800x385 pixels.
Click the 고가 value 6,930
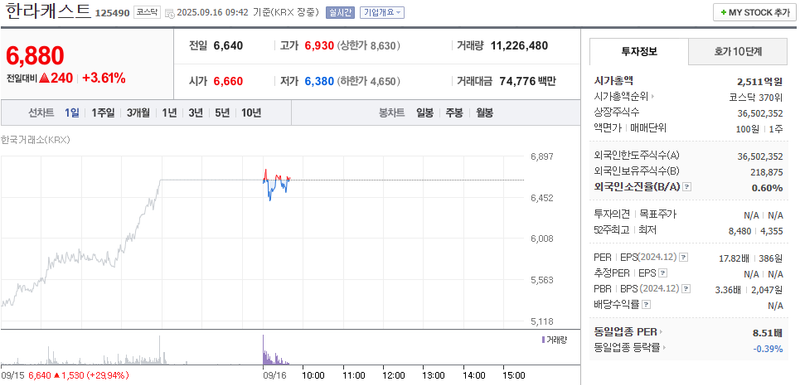319,46
